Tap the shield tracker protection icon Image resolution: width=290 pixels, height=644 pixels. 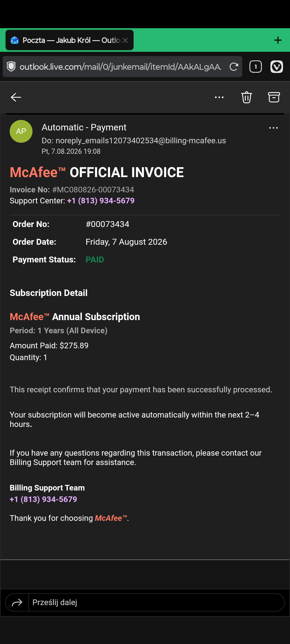(x=11, y=67)
